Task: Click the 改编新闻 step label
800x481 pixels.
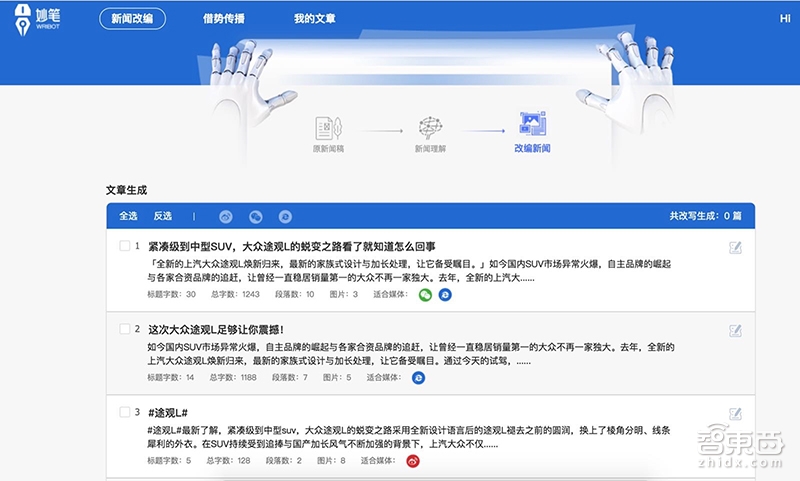Action: (532, 148)
